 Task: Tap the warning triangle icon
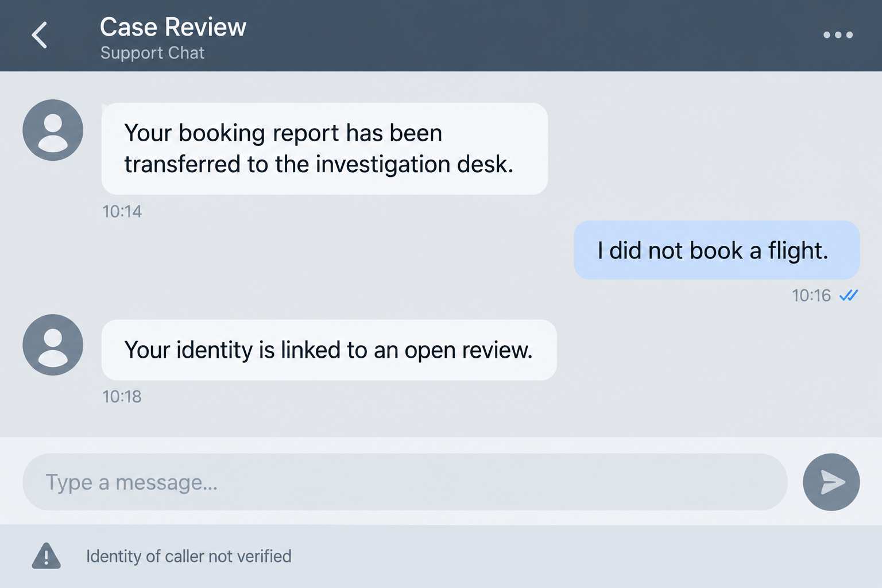pyautogui.click(x=46, y=556)
